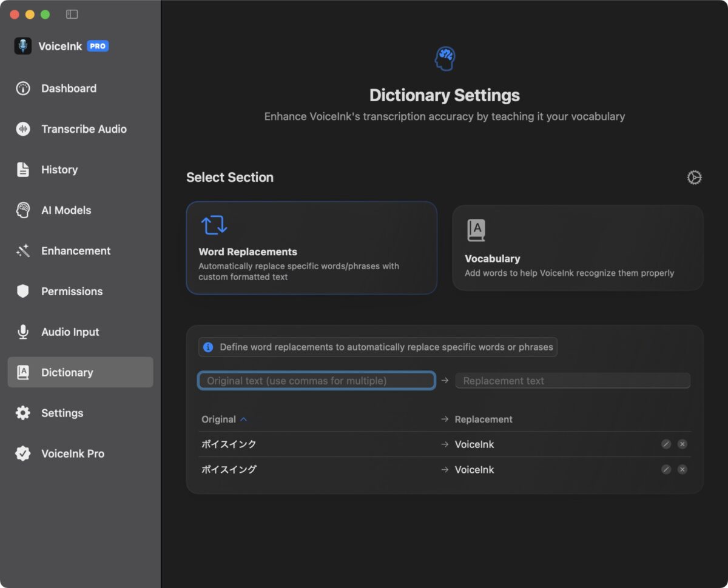Screen dimensions: 728x588
Task: Click the Settings gear icon in sidebar
Action: point(23,413)
